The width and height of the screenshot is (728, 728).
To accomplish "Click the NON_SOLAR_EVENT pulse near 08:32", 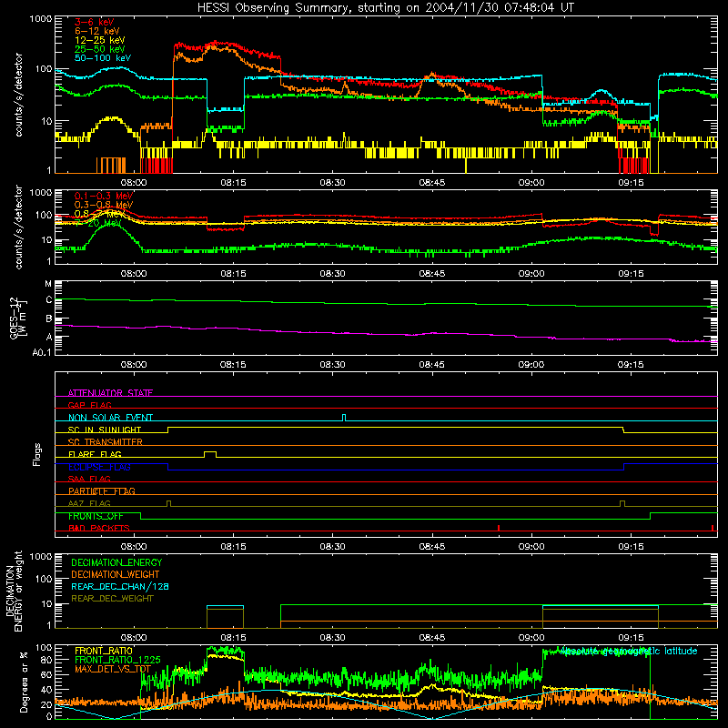I will tap(344, 417).
